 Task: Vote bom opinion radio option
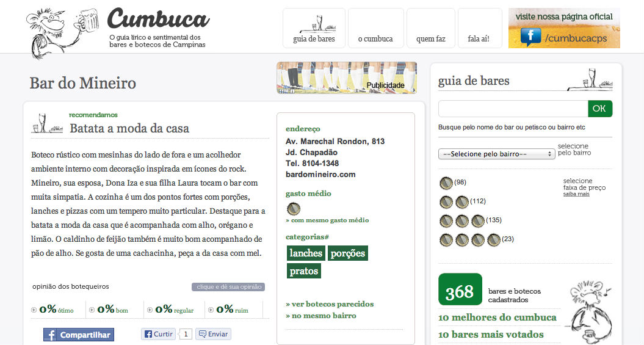coord(92,310)
